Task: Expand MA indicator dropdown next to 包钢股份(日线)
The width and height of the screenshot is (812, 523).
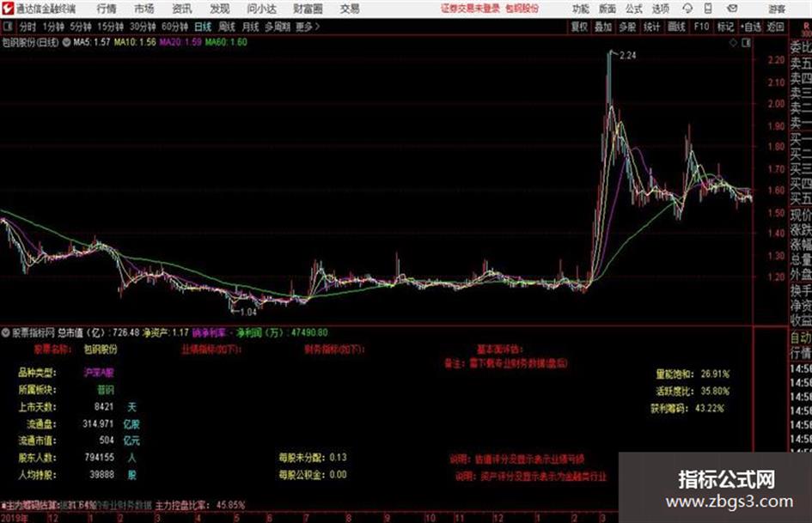Action: point(66,42)
